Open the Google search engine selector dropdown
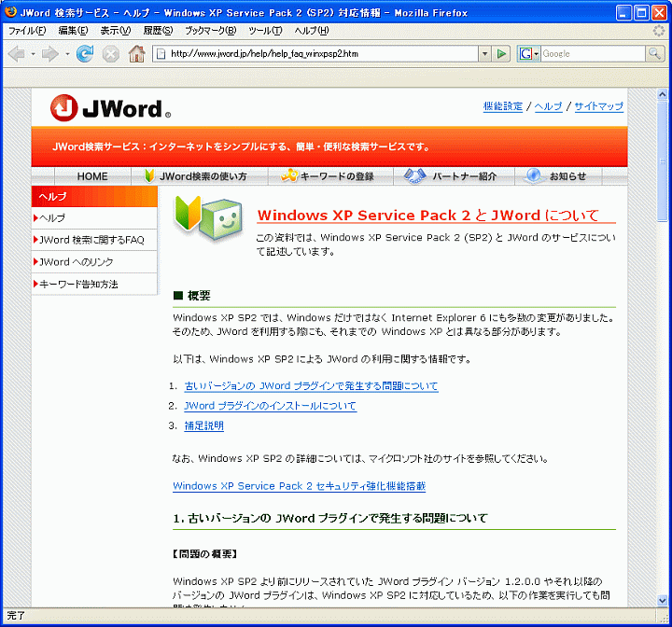 point(529,54)
